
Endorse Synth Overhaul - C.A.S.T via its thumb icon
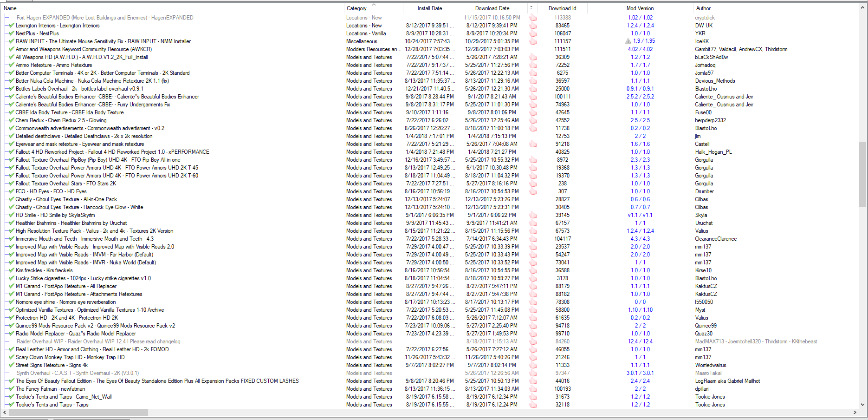tap(533, 373)
